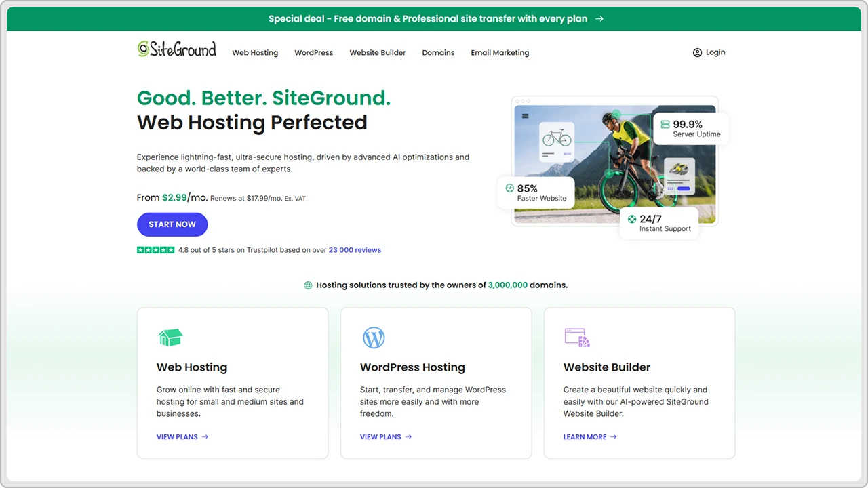Click the 99.9% Server Uptime badge
The image size is (868, 488).
[691, 129]
